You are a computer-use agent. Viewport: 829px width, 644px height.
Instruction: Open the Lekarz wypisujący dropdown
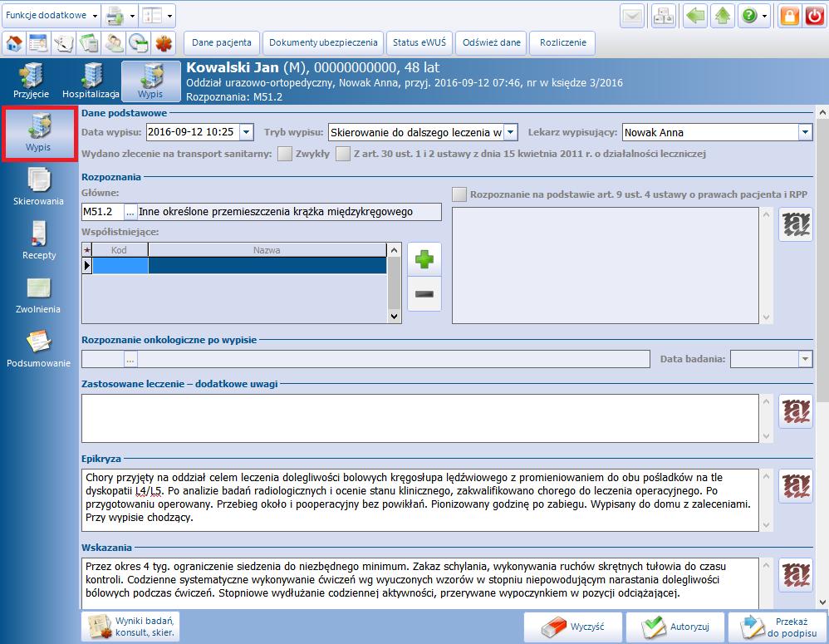[x=805, y=132]
